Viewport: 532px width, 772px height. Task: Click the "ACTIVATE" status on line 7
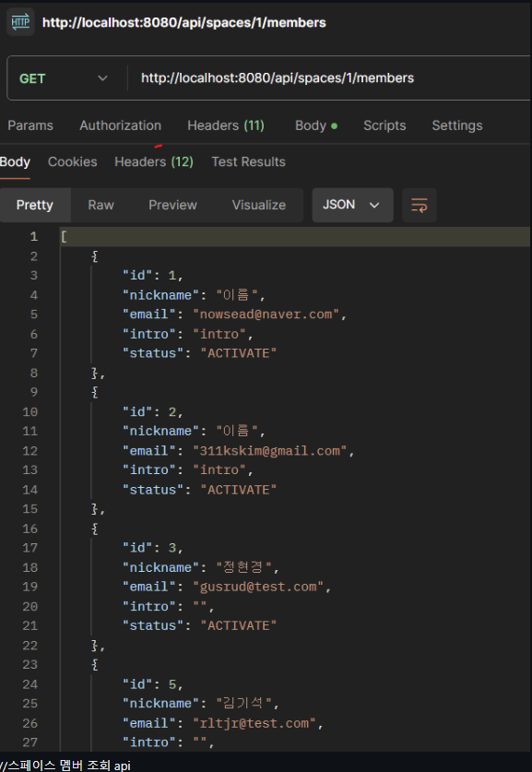[239, 353]
